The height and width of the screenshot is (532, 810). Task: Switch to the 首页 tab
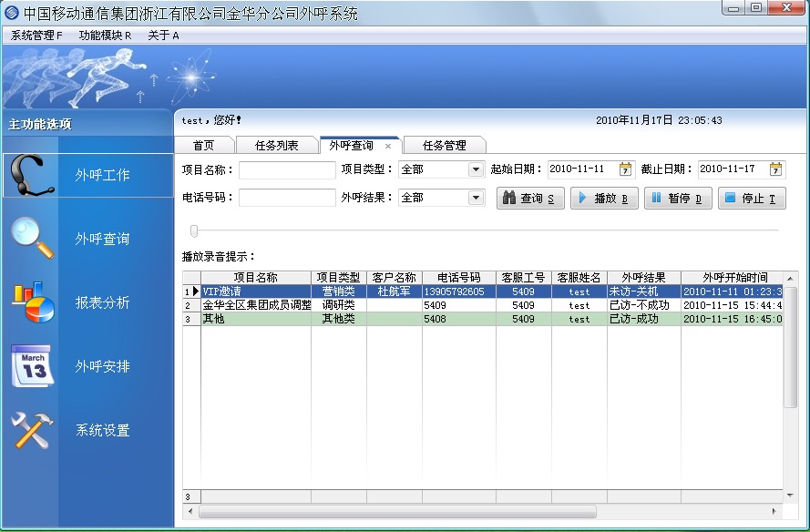coord(203,146)
